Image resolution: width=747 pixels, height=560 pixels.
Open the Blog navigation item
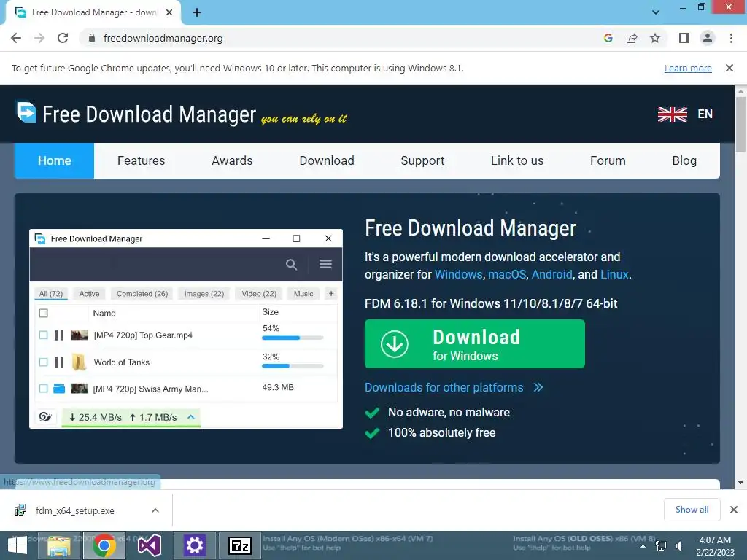point(684,161)
